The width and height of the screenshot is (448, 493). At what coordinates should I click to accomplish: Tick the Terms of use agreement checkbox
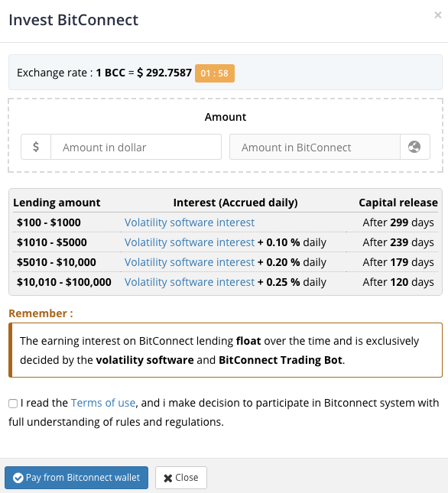tap(13, 404)
